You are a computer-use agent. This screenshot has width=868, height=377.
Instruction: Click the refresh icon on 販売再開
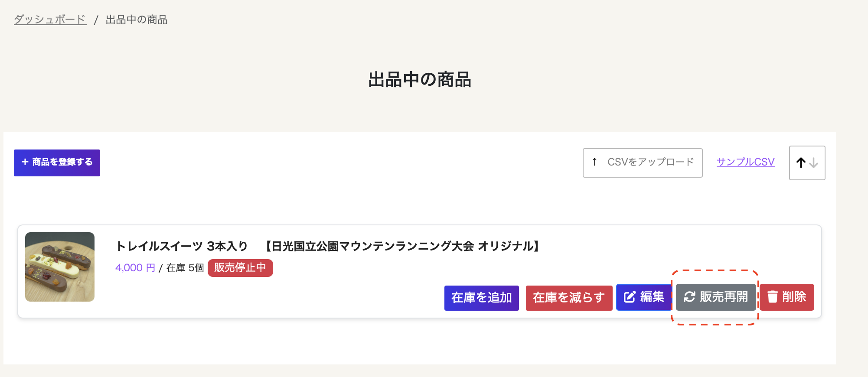[689, 297]
